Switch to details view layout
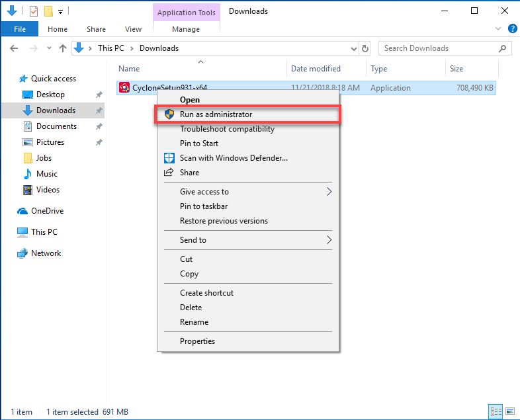The height and width of the screenshot is (420, 520). [x=494, y=412]
